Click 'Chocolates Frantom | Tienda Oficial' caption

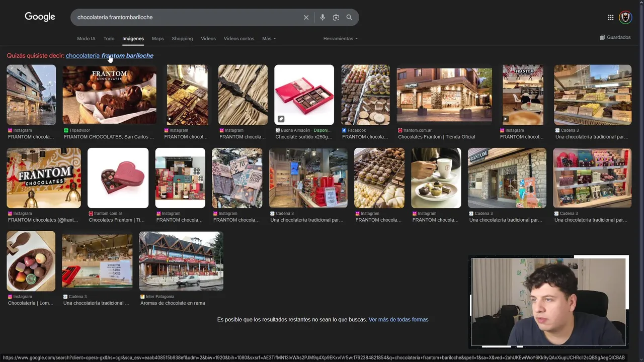(436, 137)
